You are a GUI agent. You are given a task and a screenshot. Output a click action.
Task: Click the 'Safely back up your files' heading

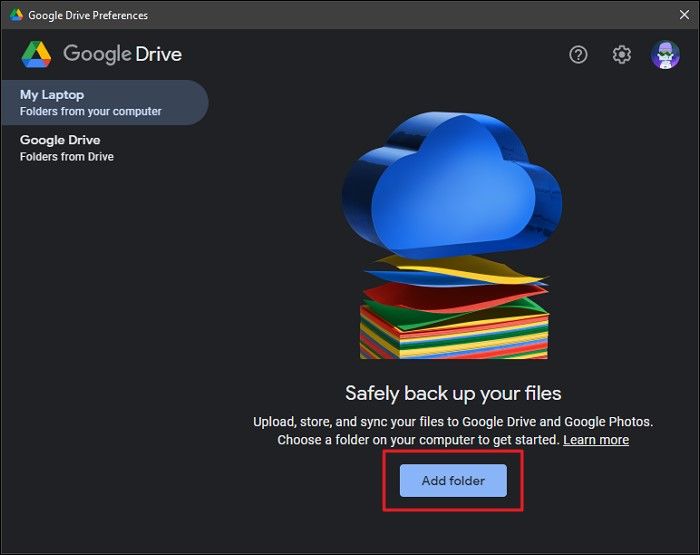pos(453,393)
